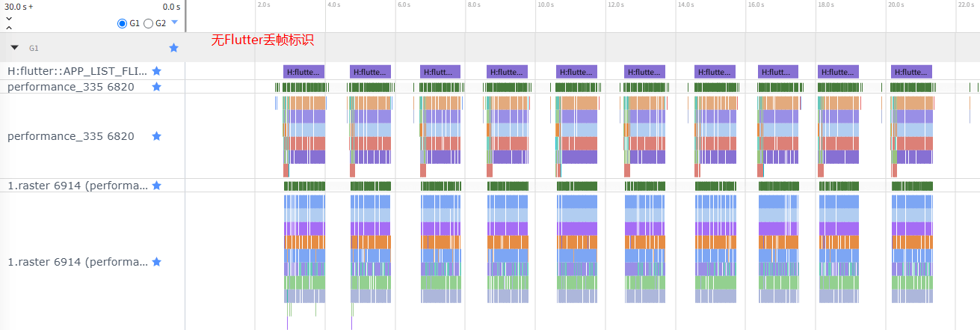Click the 22.0 s timeline mark
Screen dimensions: 980x330
coord(966,4)
